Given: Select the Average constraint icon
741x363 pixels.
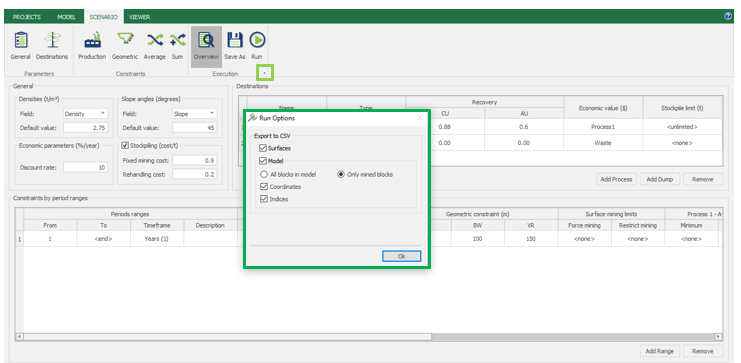Looking at the screenshot, I should pyautogui.click(x=155, y=41).
